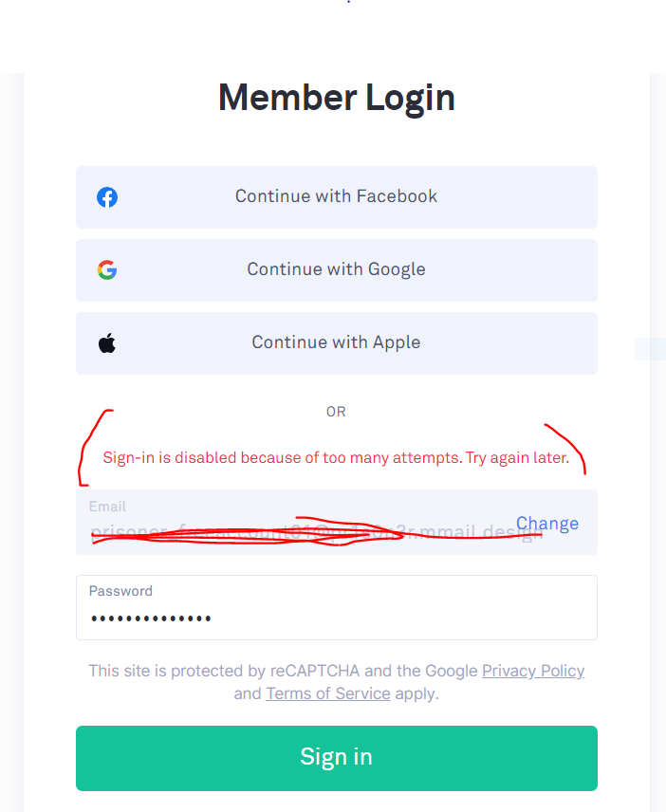
Task: Click the word apply in the notice
Action: coord(416,693)
